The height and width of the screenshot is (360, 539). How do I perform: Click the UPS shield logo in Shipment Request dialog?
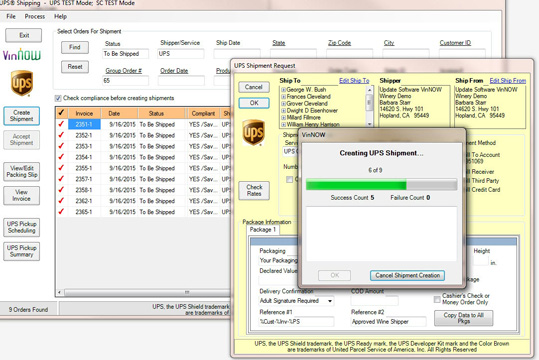[x=253, y=132]
